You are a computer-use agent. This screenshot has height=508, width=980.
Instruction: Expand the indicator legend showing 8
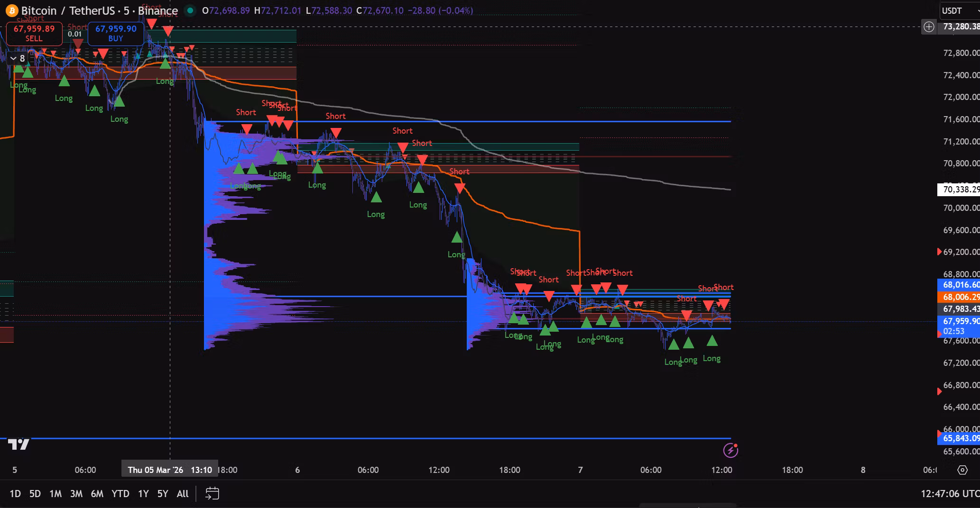18,58
